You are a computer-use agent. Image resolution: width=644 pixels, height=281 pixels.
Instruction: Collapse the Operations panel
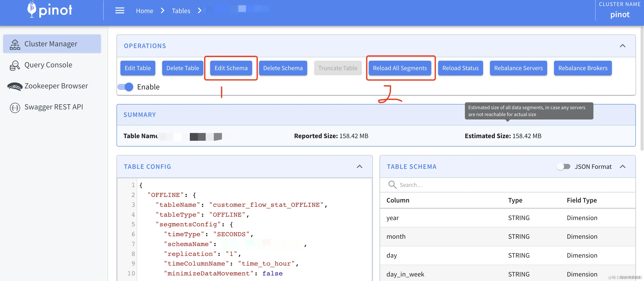point(623,46)
